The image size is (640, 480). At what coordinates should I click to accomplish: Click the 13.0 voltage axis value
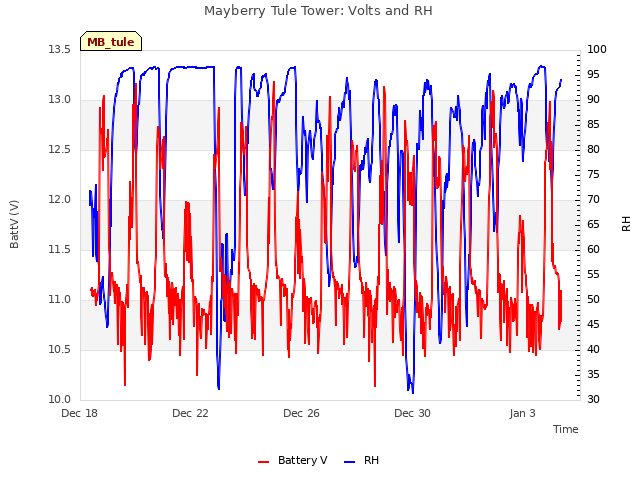[x=60, y=100]
